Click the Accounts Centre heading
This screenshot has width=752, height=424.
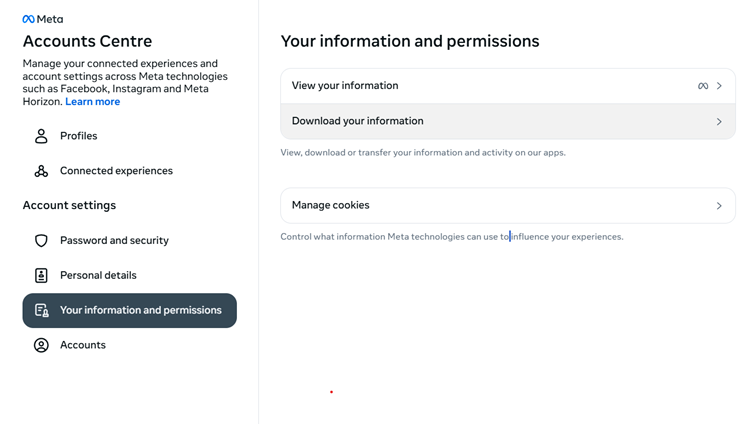tap(87, 41)
